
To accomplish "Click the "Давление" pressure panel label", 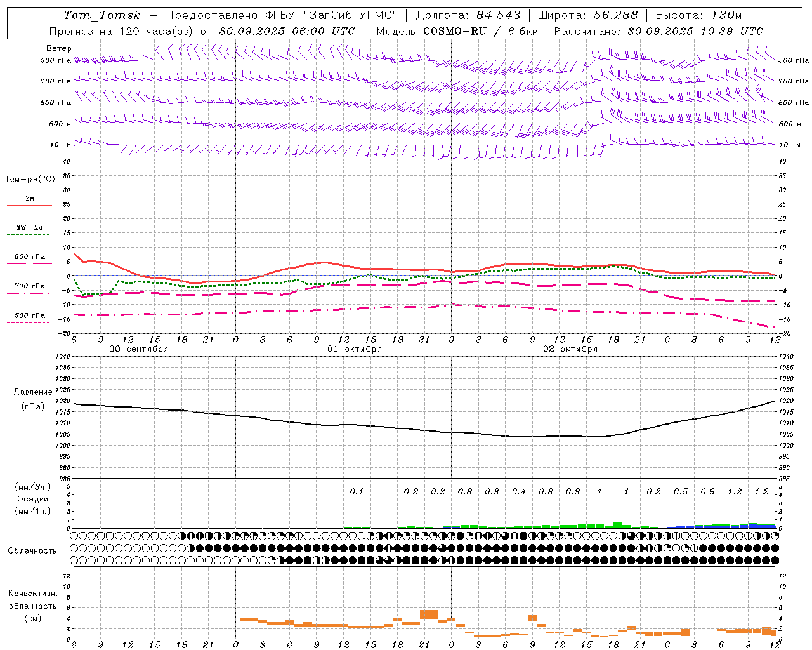I will (x=33, y=392).
